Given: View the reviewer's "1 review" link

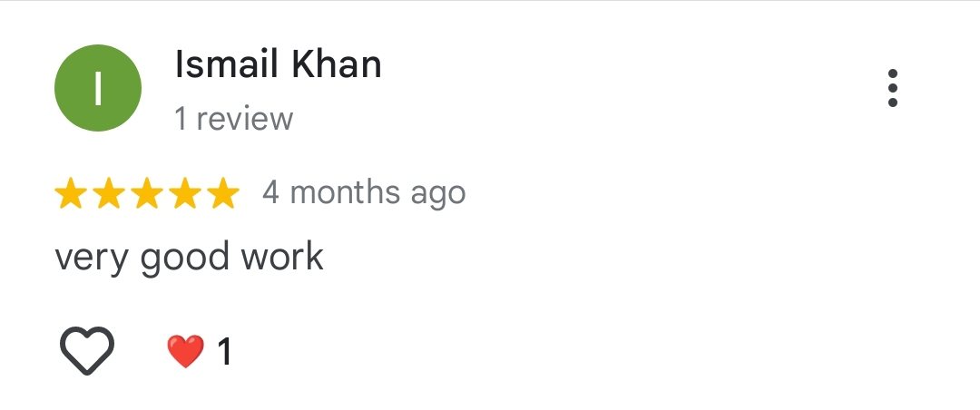Looking at the screenshot, I should point(234,119).
